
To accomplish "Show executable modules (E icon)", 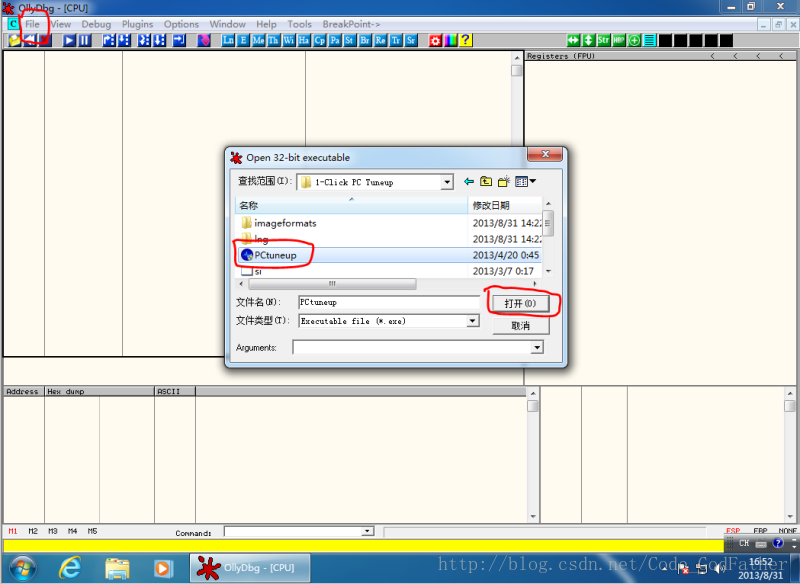I will 243,40.
